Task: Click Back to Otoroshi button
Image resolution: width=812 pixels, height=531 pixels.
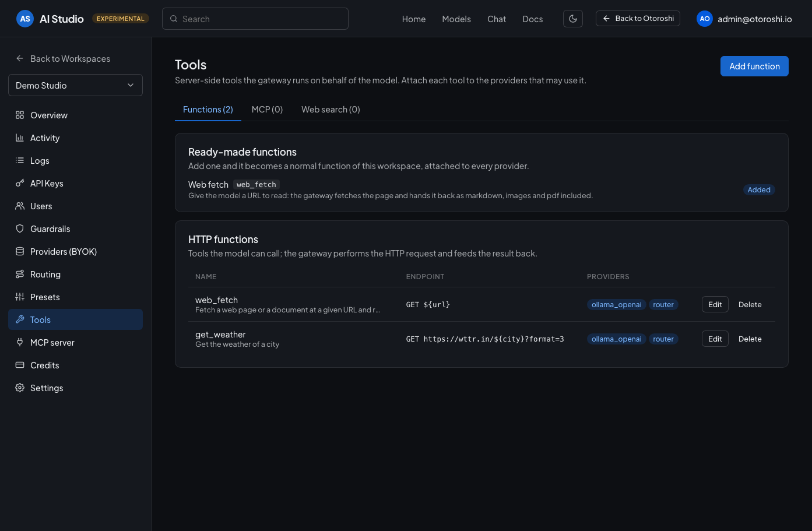Action: tap(638, 19)
